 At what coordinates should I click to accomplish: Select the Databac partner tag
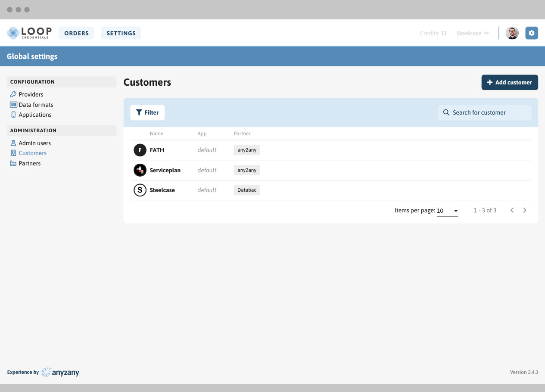coord(247,190)
